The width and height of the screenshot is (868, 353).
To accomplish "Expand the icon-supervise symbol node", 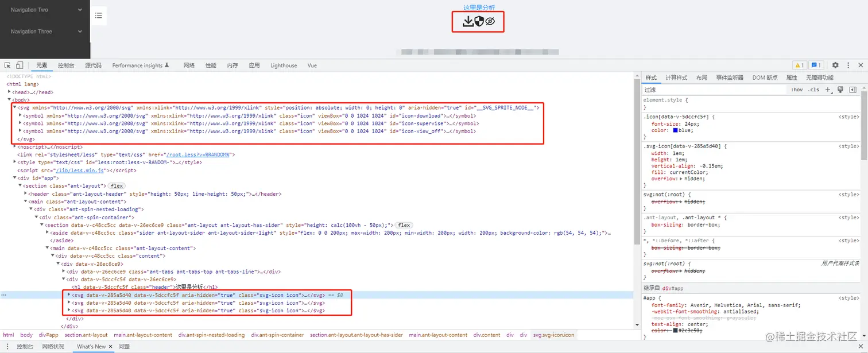I will coord(20,123).
